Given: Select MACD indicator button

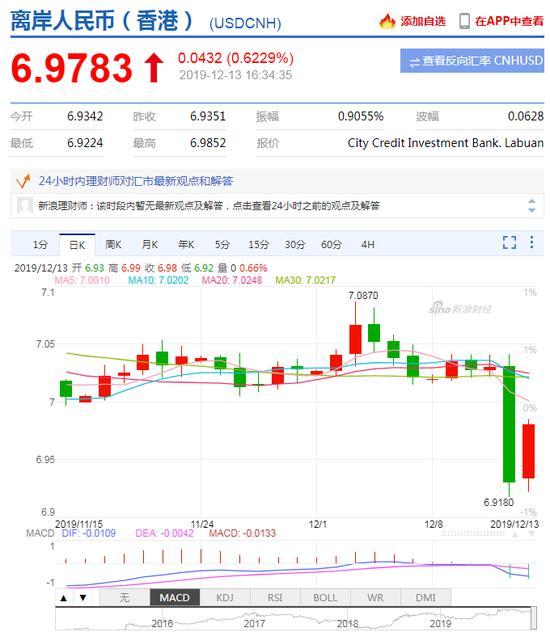Looking at the screenshot, I should pyautogui.click(x=174, y=598).
